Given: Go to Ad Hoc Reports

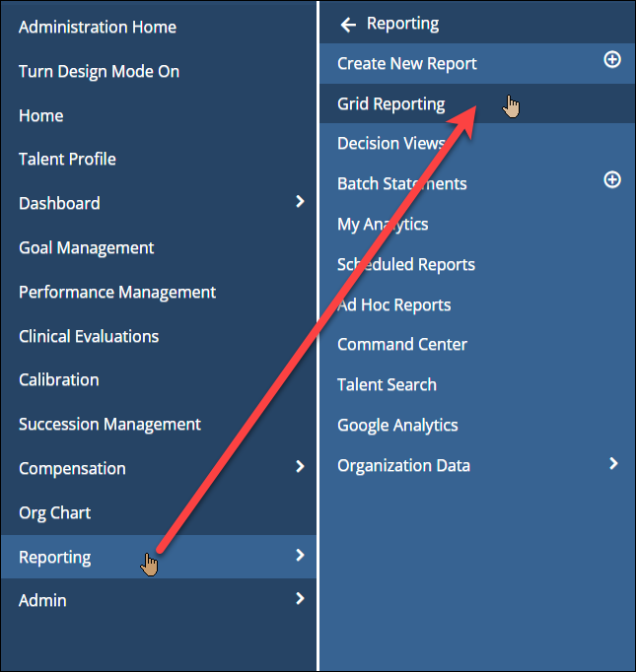Looking at the screenshot, I should coord(394,304).
